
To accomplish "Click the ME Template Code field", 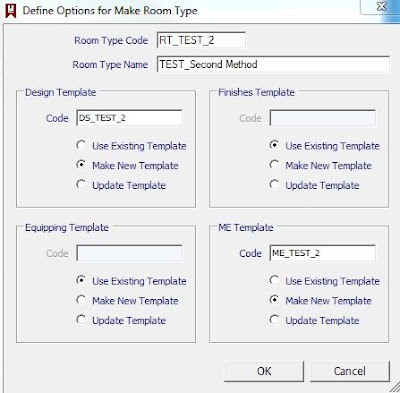I will pyautogui.click(x=322, y=253).
